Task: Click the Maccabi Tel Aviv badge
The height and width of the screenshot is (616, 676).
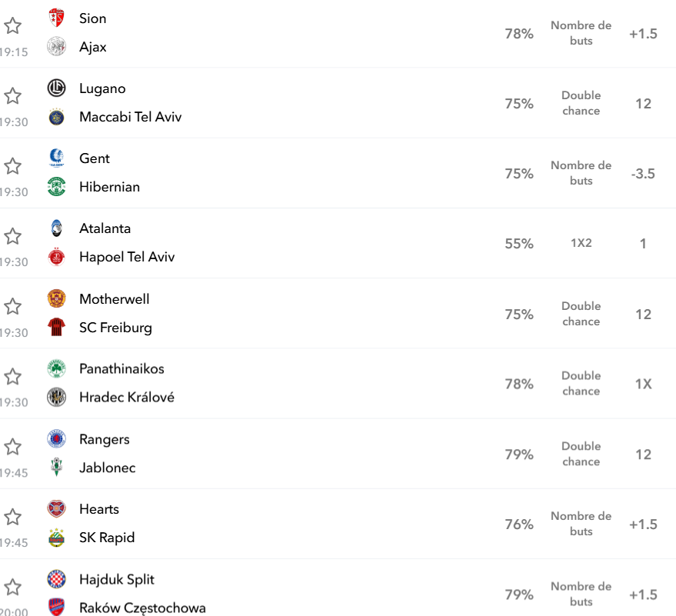Action: click(56, 117)
